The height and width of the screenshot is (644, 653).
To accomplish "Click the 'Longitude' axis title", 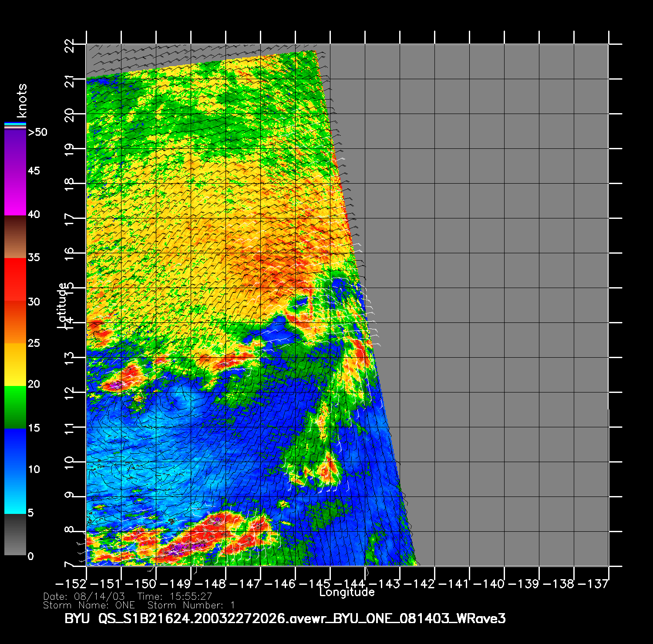I will tap(347, 592).
